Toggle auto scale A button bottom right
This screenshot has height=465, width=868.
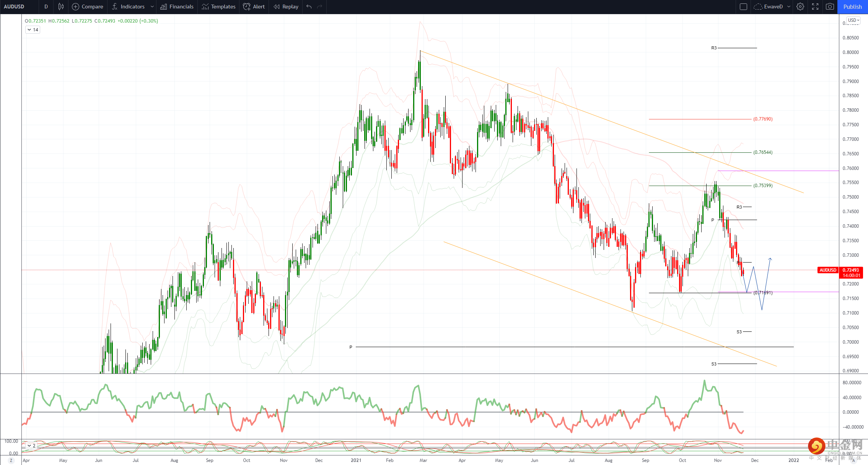[853, 461]
